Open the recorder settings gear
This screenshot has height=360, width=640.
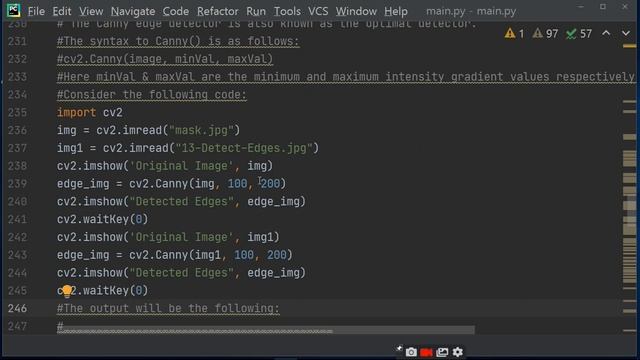pyautogui.click(x=458, y=352)
